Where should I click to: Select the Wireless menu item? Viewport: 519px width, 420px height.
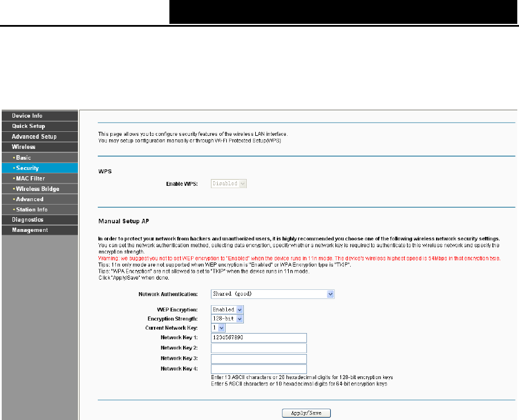click(40, 147)
